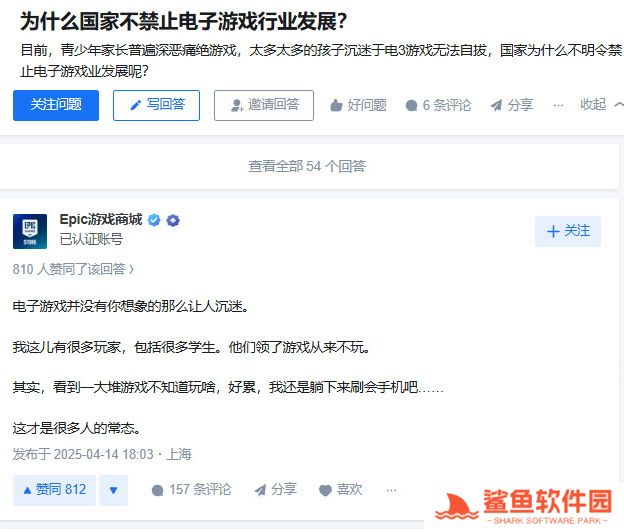624x532 pixels.
Task: Open the 157 条评论 on the answer
Action: point(191,490)
